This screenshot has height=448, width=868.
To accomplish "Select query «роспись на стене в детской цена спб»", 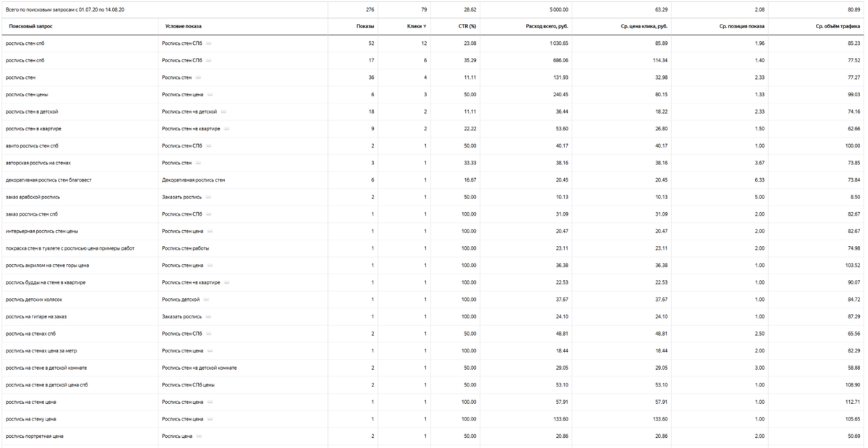I will coord(46,385).
